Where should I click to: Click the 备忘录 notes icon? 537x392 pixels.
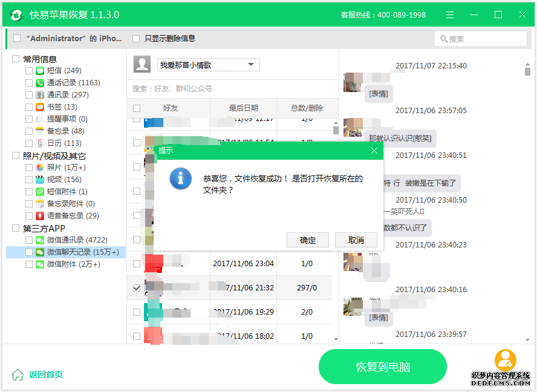[40, 131]
